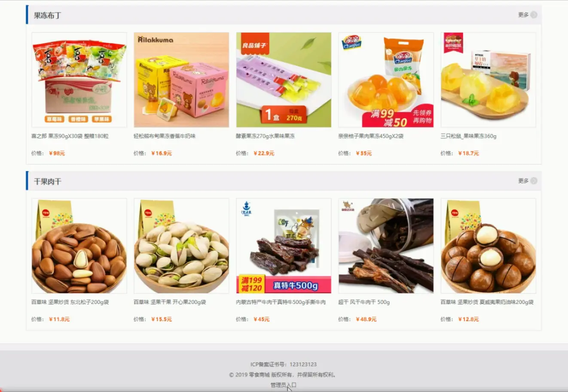
Task: View the 亲亲桔子果肉果冻 product image
Action: 386,80
